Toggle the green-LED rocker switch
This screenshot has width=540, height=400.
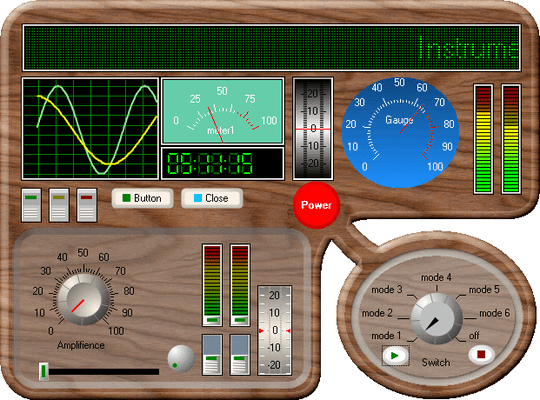coord(31,205)
